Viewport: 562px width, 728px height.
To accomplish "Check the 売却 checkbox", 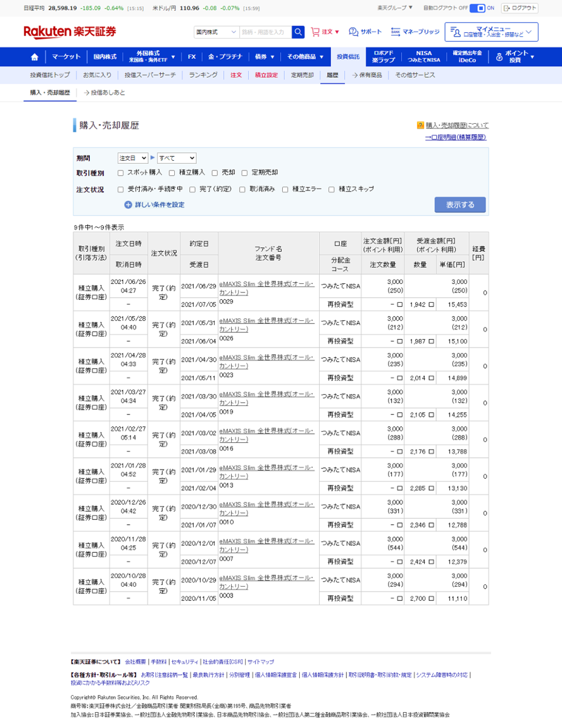I will [215, 173].
